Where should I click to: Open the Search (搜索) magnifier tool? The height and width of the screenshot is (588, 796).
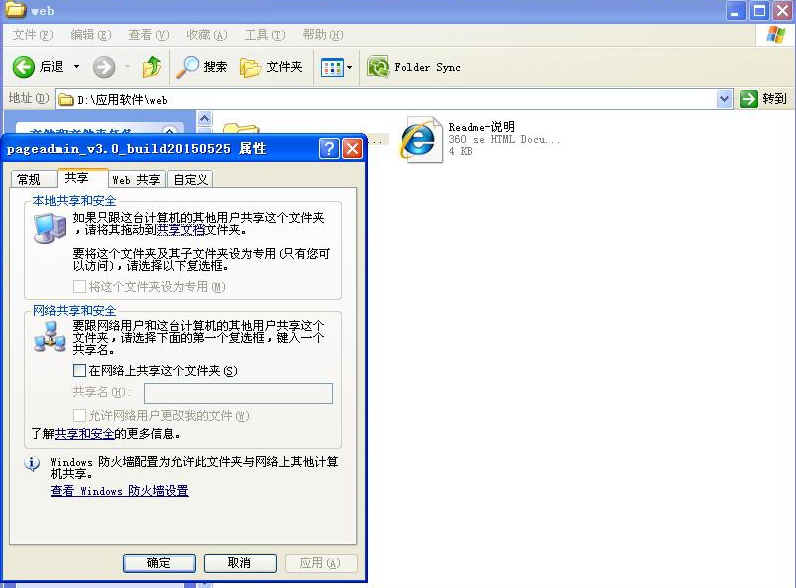[188, 67]
